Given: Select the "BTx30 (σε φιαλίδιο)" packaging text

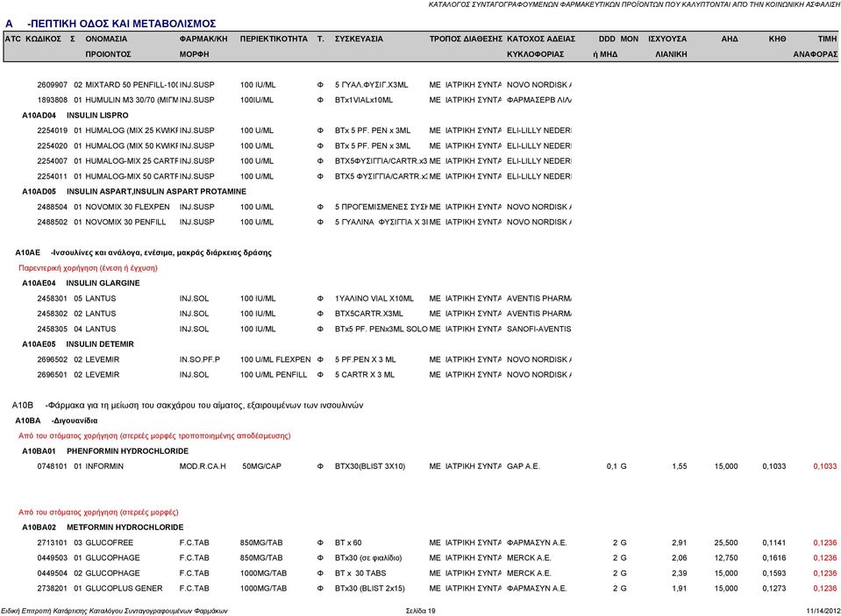Looking at the screenshot, I should (368, 558).
